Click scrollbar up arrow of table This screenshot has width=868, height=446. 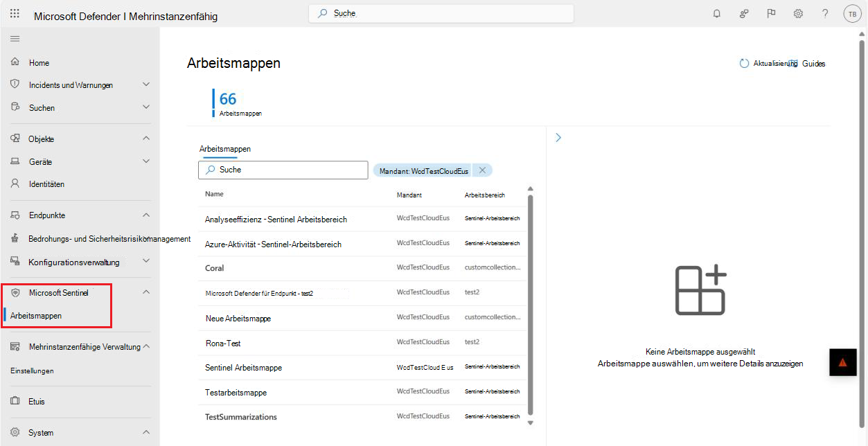click(531, 188)
